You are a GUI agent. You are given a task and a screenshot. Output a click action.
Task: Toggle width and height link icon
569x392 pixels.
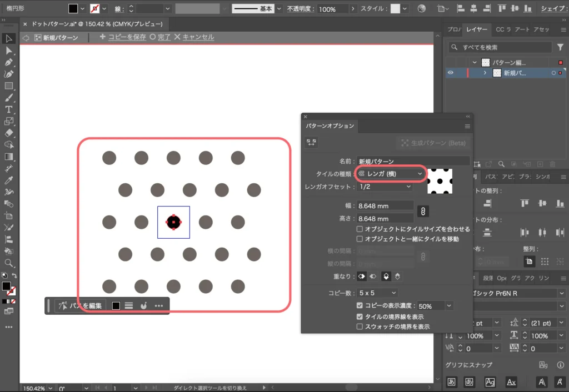(422, 212)
